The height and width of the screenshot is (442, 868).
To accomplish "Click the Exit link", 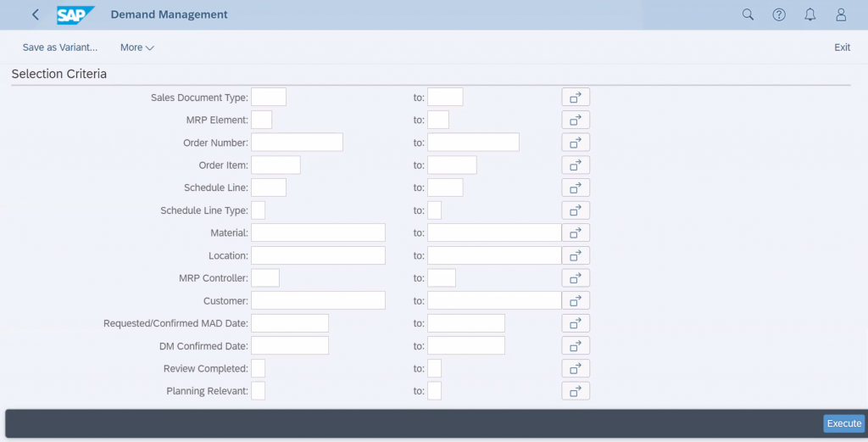I will [842, 48].
